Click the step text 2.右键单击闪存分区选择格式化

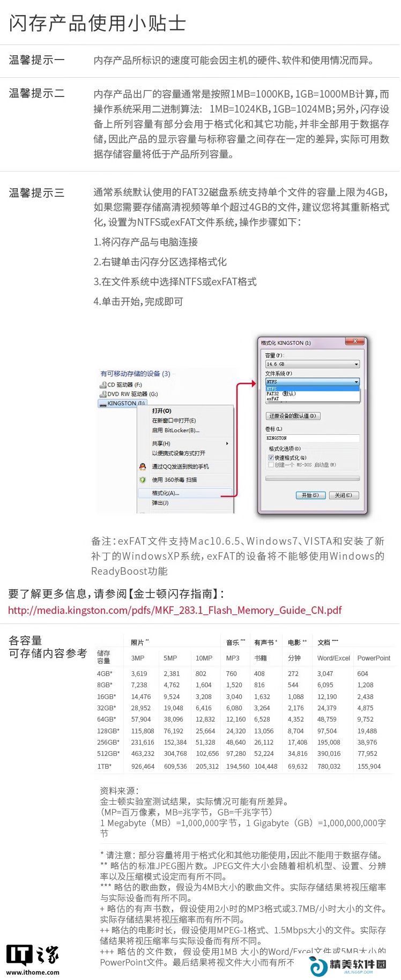click(x=160, y=262)
